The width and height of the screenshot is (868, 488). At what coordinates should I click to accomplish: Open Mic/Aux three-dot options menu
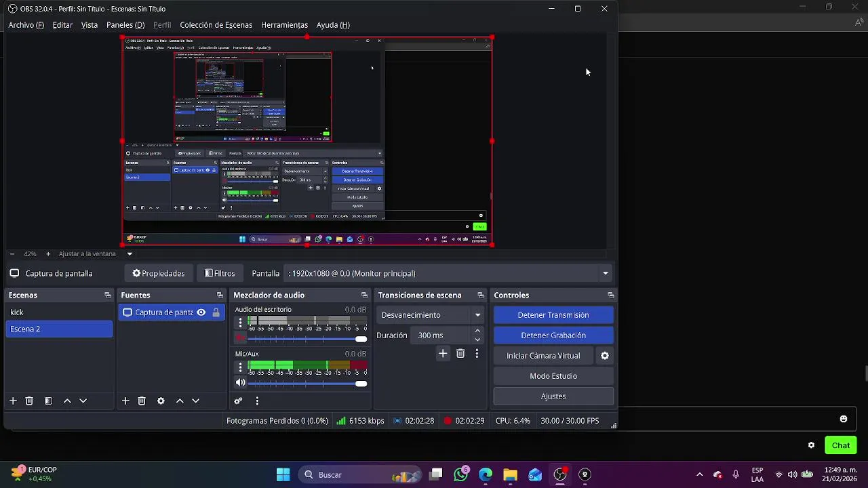[240, 367]
